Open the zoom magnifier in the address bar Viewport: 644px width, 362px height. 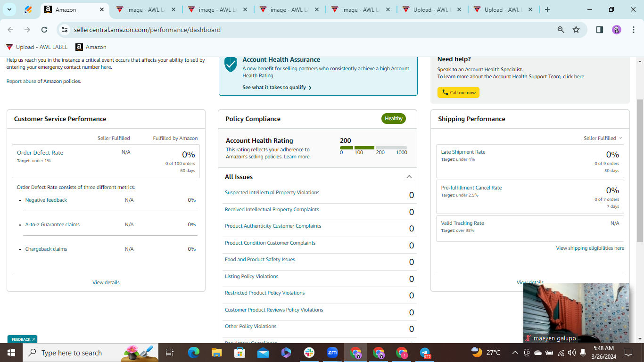pos(561,30)
